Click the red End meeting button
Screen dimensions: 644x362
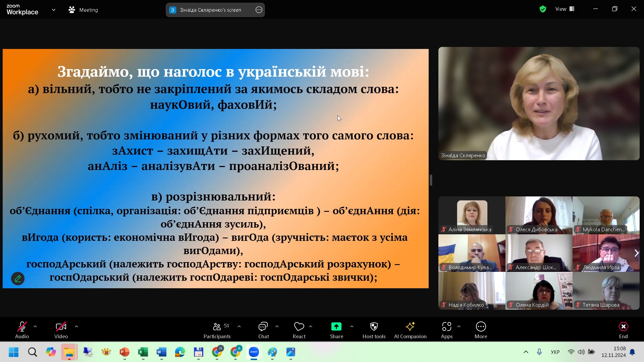pyautogui.click(x=623, y=330)
